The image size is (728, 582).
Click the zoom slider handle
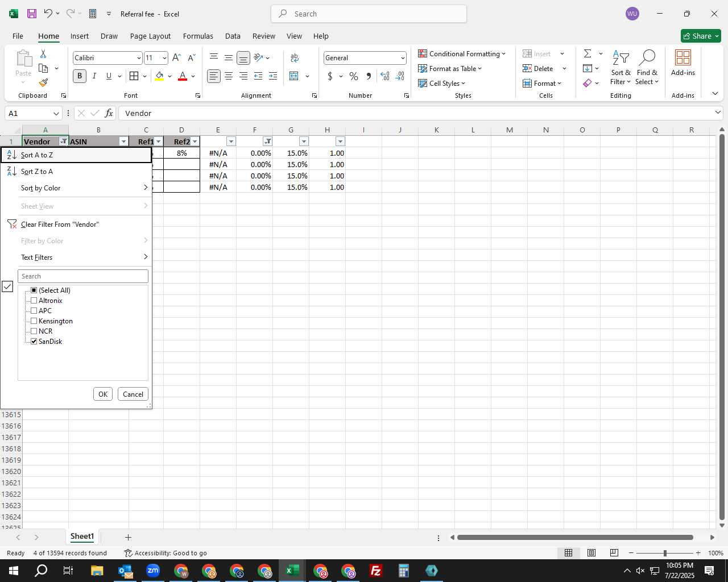point(665,553)
